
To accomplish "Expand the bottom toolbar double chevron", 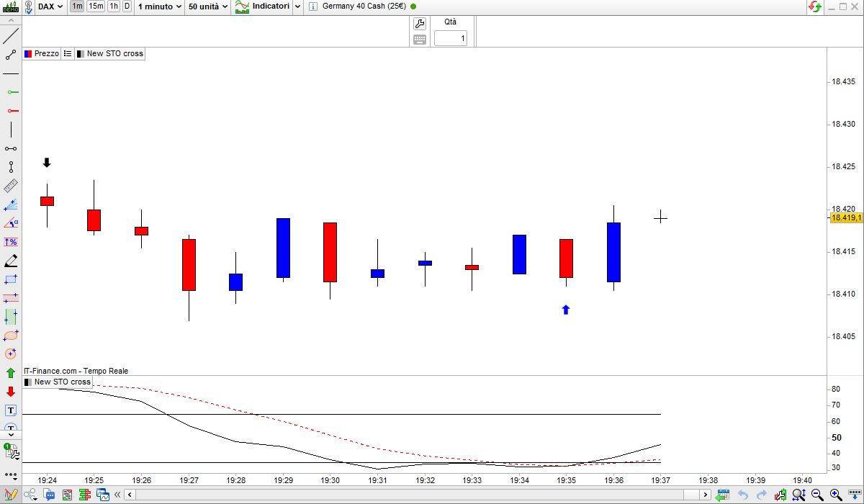I will pyautogui.click(x=116, y=495).
